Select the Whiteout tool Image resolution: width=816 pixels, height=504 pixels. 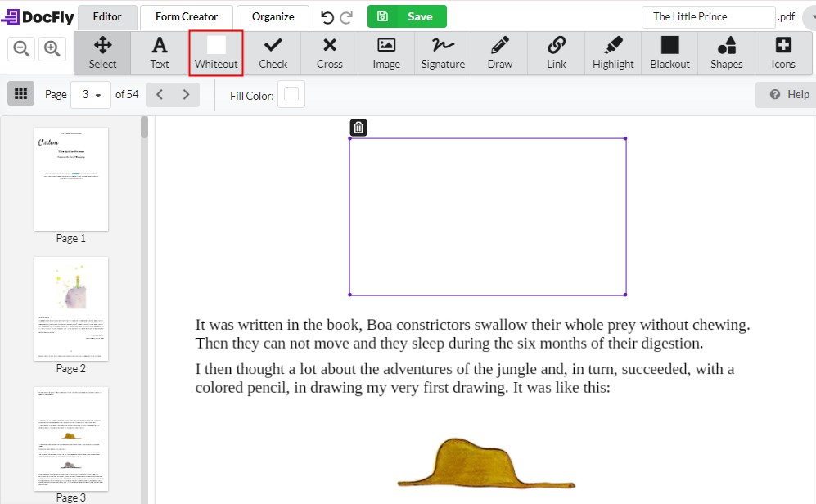pos(216,53)
